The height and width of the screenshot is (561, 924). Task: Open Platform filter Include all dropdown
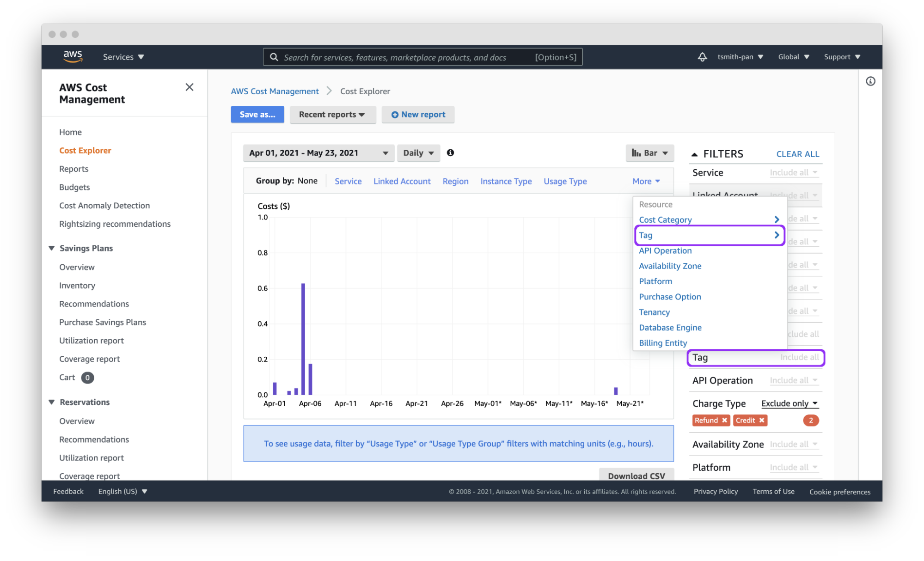[x=794, y=467]
